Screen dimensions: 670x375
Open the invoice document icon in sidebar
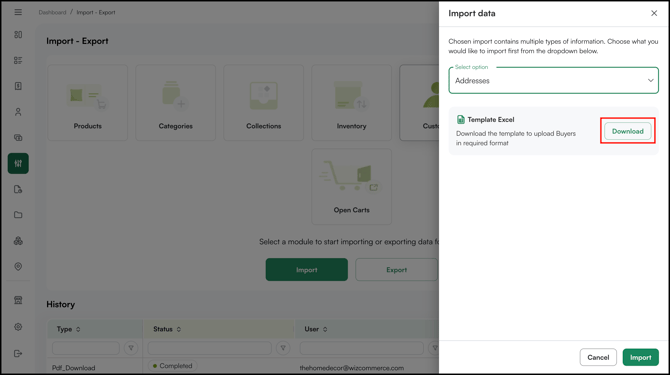[18, 86]
